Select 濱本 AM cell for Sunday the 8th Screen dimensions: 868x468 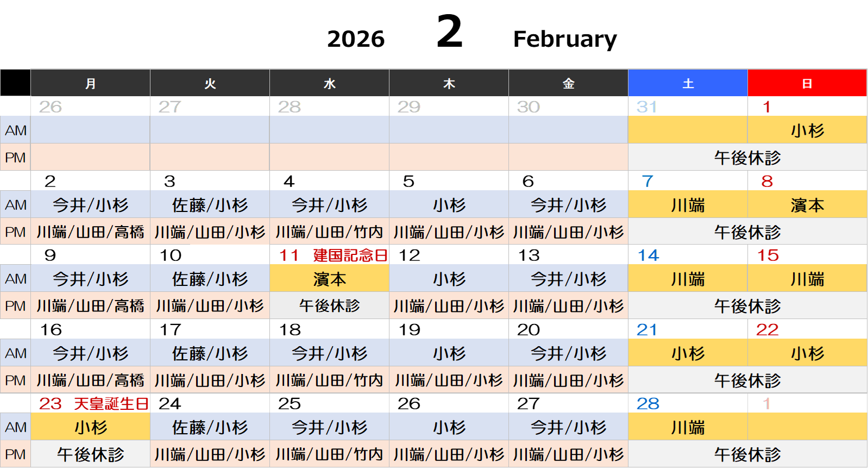[807, 205]
